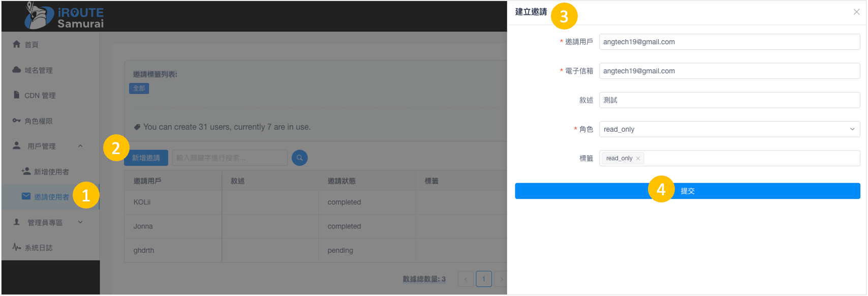
Task: Collapse the 用戶管理 submenu
Action: (80, 146)
